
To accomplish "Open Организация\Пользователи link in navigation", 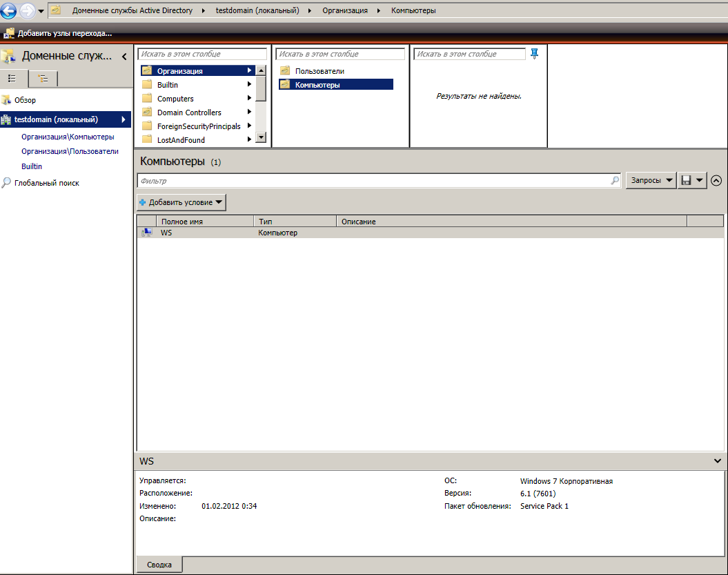I will (70, 151).
